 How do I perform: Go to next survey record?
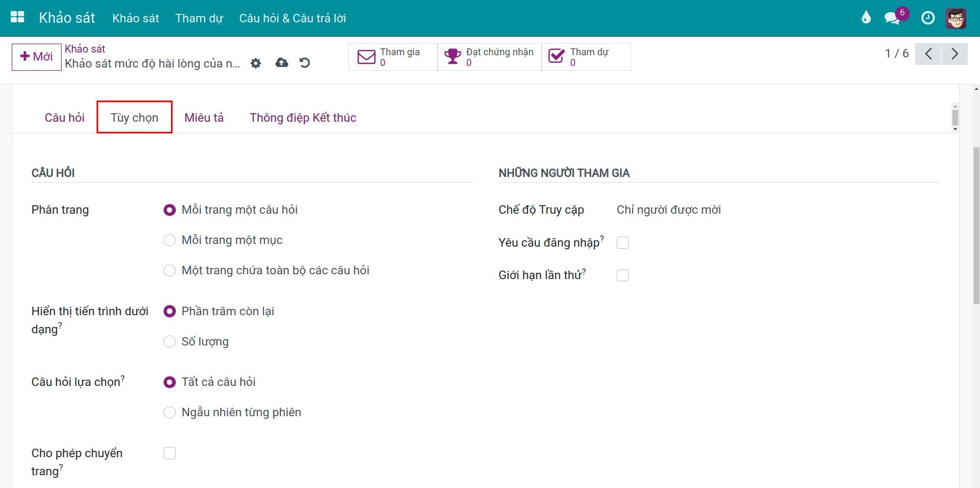tap(955, 54)
